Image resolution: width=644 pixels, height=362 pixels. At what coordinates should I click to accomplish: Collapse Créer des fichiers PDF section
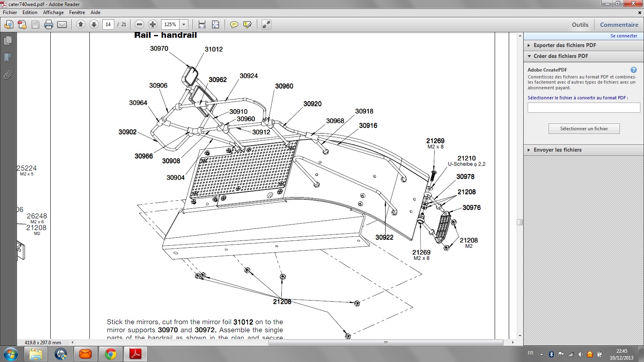click(561, 56)
